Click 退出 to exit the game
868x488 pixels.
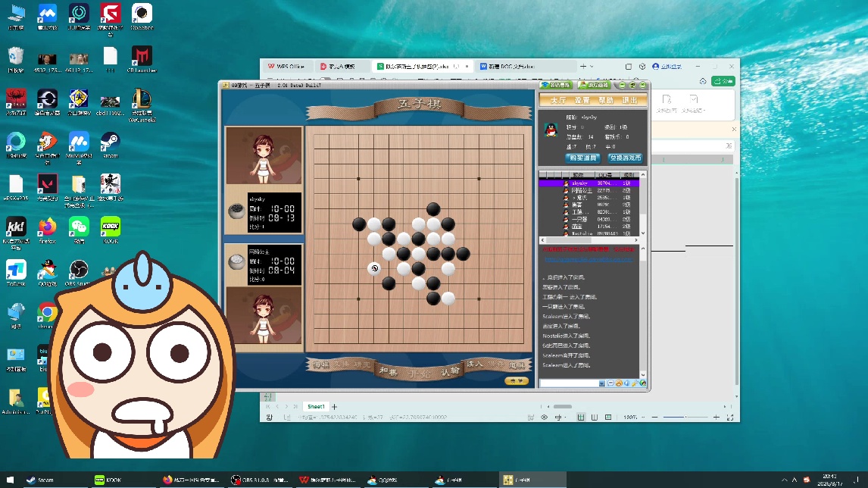[x=630, y=100]
